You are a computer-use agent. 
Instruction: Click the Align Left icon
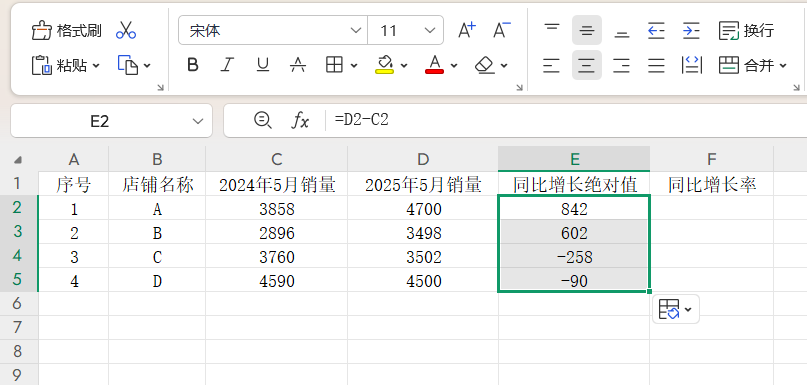tap(551, 65)
